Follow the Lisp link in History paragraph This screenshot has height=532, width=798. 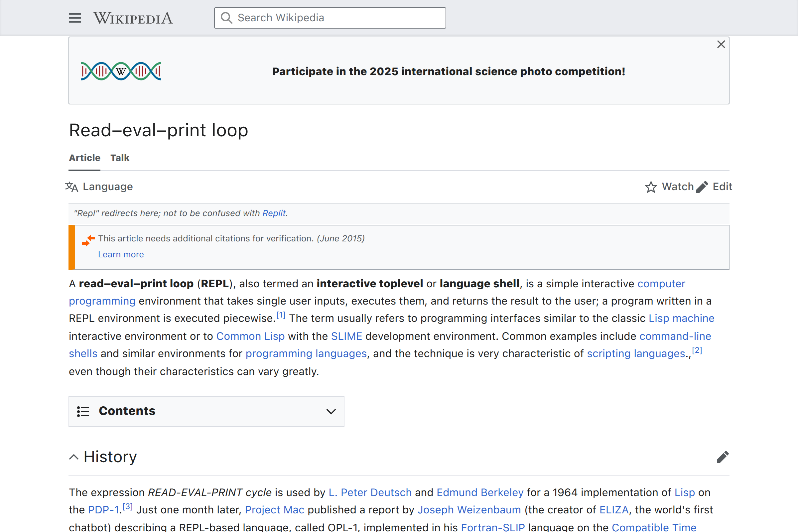(x=684, y=492)
